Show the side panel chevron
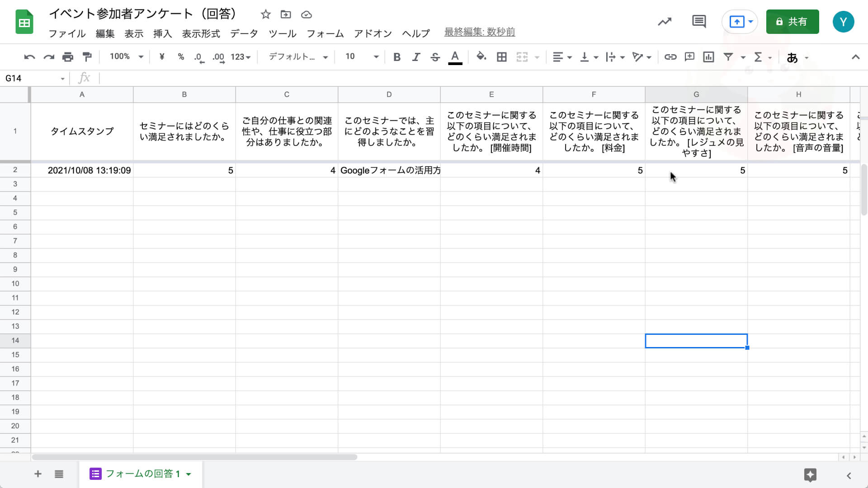This screenshot has height=488, width=868. (849, 475)
